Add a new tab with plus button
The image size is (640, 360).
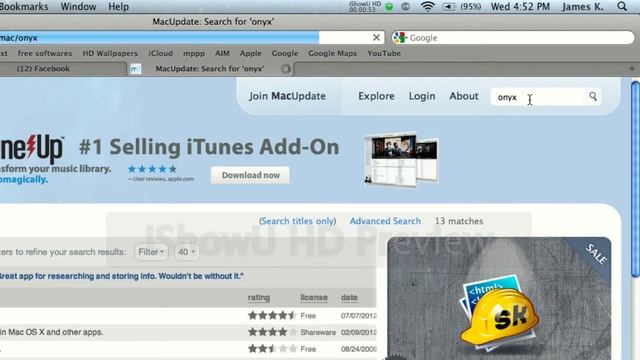tap(632, 69)
